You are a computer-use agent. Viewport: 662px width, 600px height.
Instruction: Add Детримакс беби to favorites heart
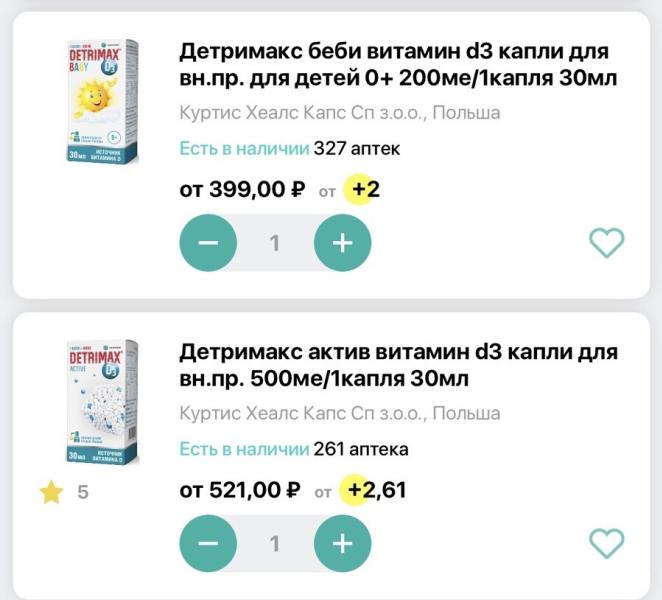[606, 242]
